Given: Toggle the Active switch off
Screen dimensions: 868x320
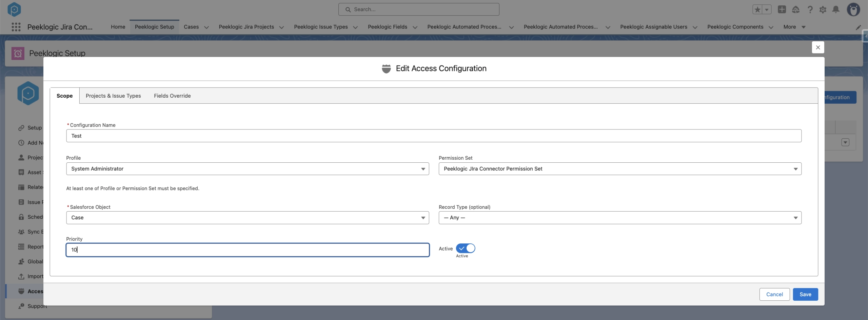Looking at the screenshot, I should click(x=466, y=248).
